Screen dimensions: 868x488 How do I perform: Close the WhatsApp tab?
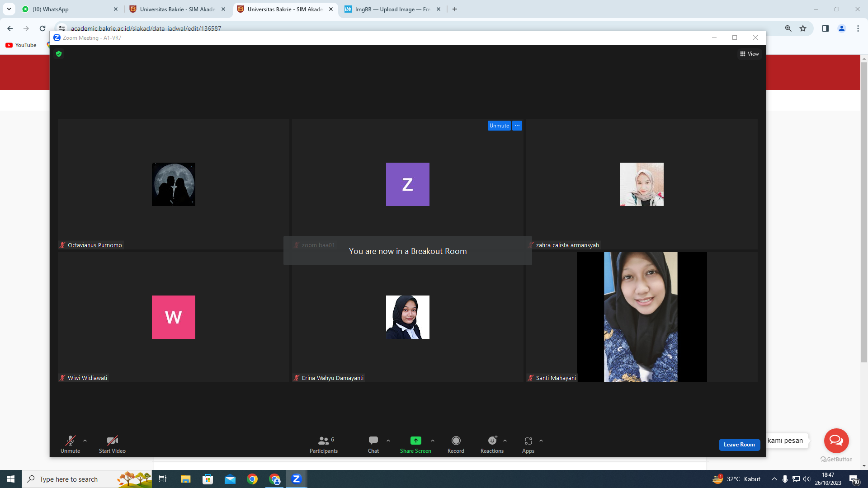(x=116, y=9)
